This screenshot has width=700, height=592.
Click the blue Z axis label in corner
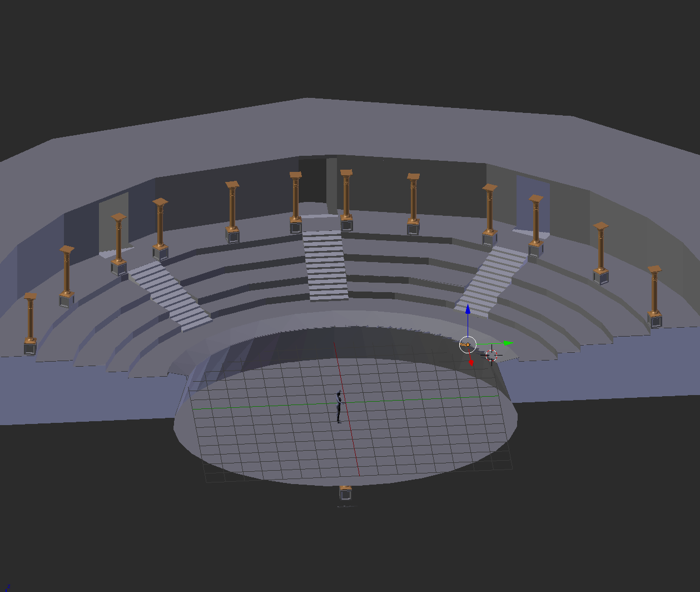click(x=8, y=587)
